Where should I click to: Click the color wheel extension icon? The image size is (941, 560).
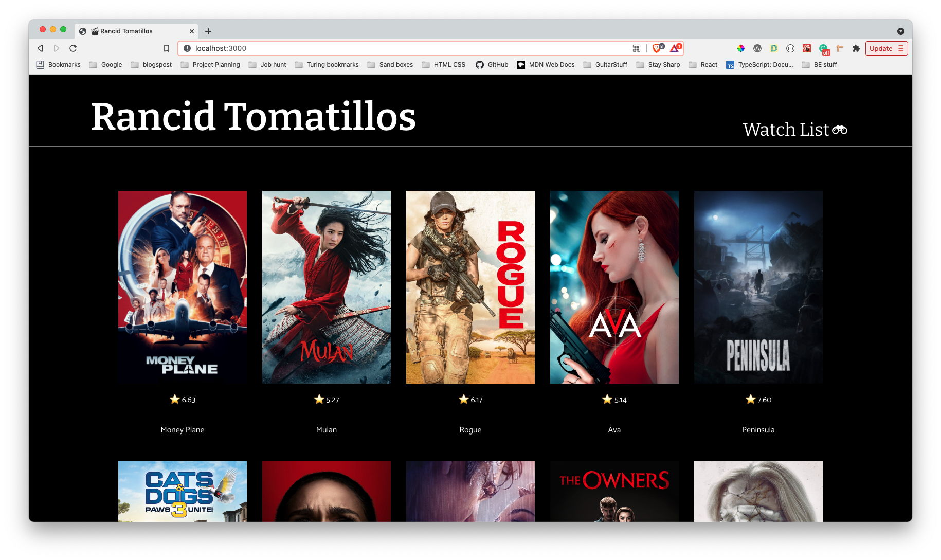point(741,48)
